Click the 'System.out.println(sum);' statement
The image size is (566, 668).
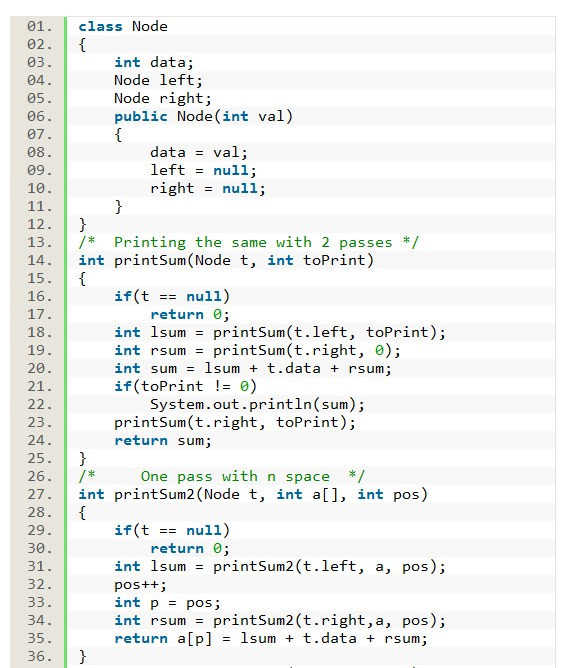[x=257, y=404]
